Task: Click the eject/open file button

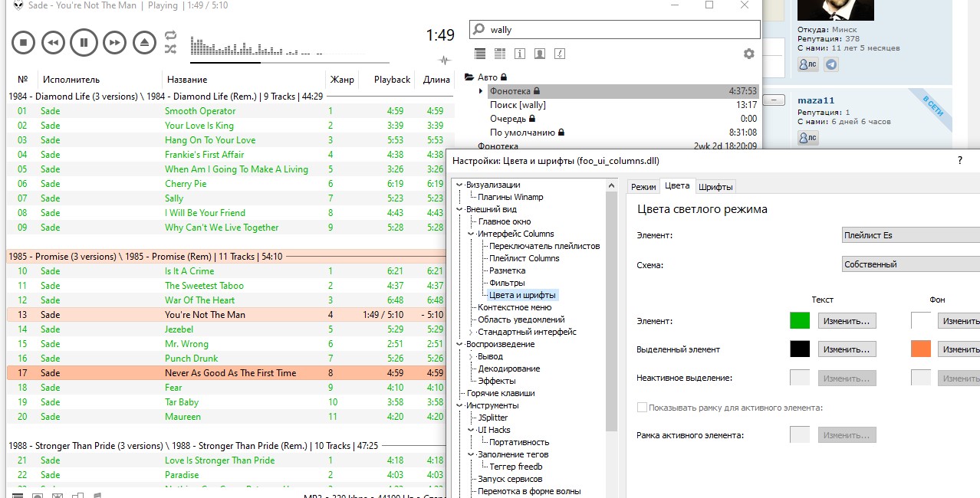Action: tap(144, 42)
